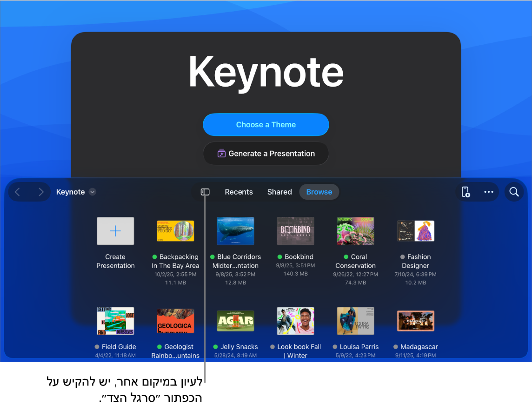This screenshot has width=532, height=405.
Task: Click the 'Backpacking In The Bay Area' title
Action: [x=175, y=261]
